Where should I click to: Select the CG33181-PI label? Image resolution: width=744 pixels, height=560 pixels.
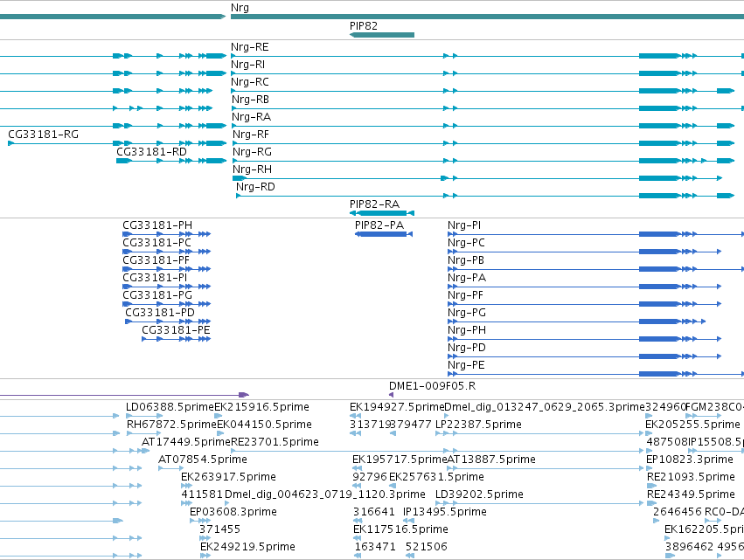point(155,278)
